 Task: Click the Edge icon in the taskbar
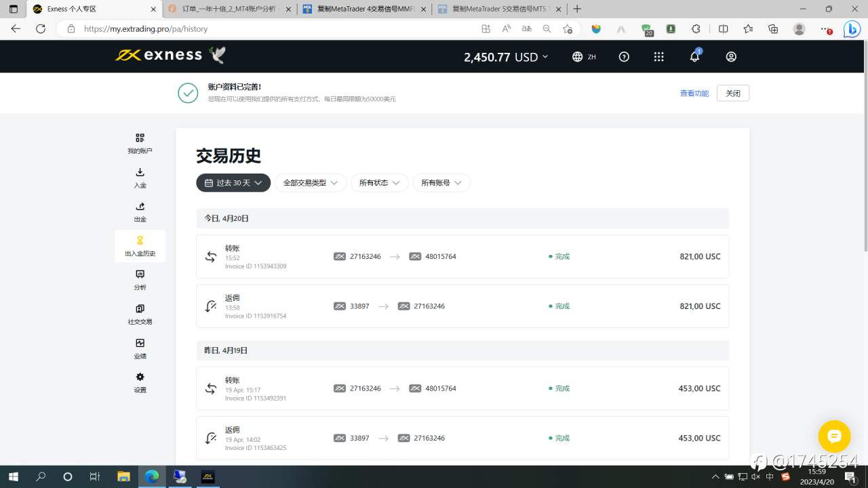(152, 476)
